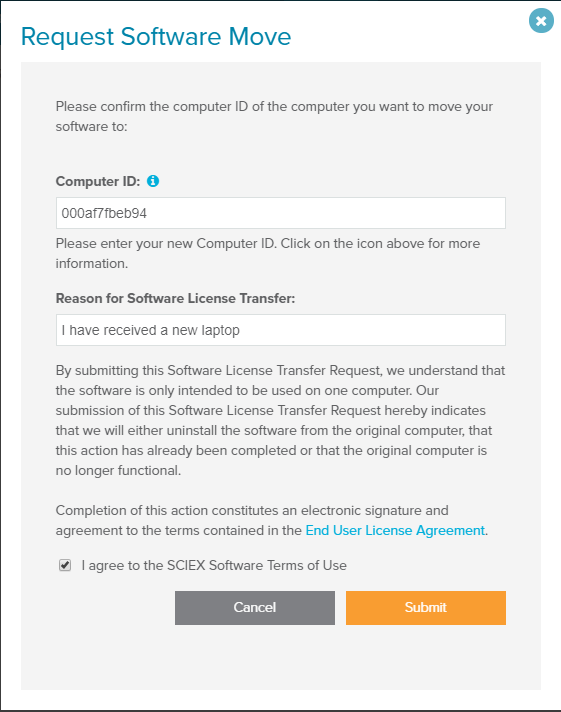Focus the Reason for Software License Transfer field
The image size is (561, 712).
tap(281, 330)
